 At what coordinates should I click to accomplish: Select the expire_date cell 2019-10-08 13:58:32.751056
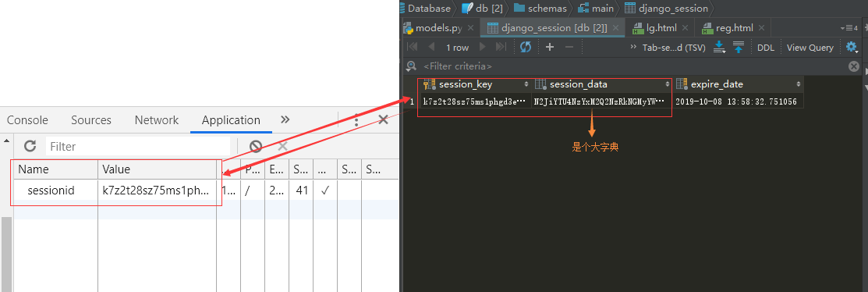coord(739,101)
